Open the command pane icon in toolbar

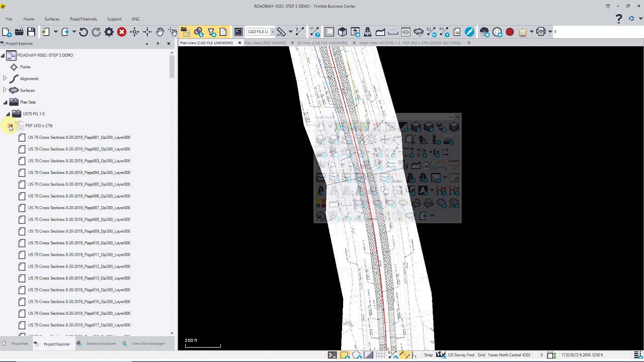click(238, 32)
